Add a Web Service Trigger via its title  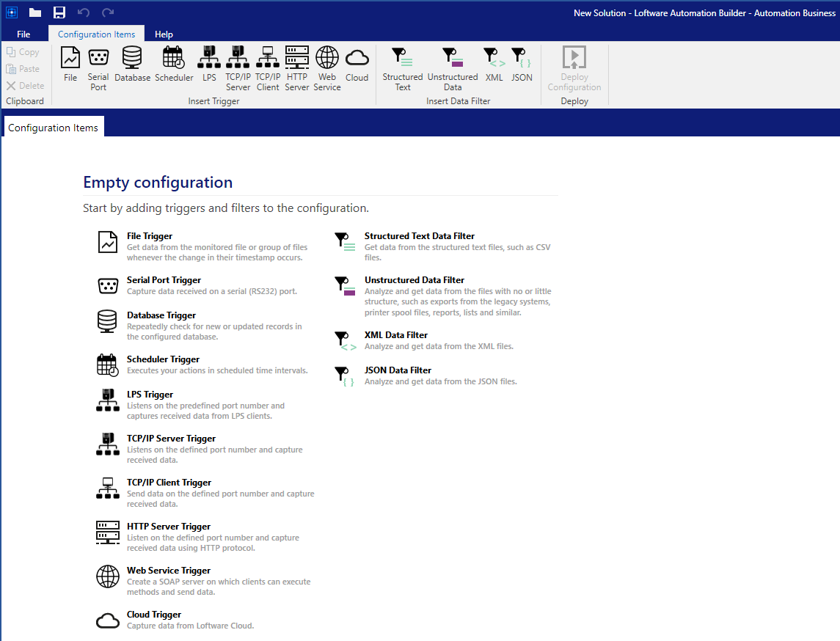[169, 571]
